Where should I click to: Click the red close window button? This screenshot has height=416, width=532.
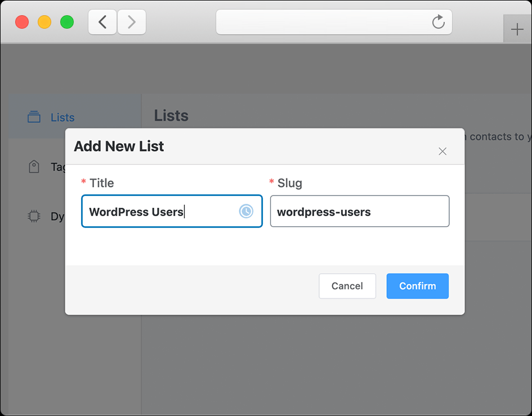point(22,22)
